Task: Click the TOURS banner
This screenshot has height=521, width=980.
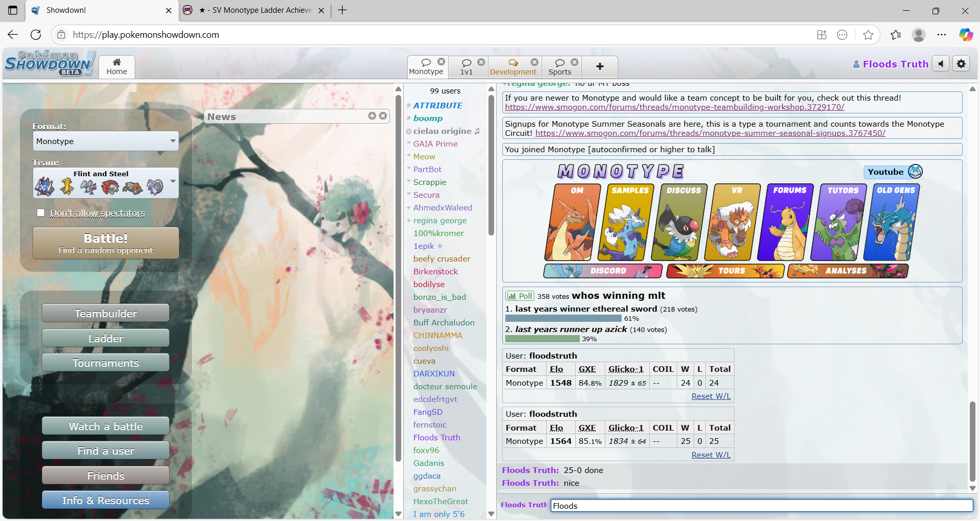Action: click(x=725, y=271)
